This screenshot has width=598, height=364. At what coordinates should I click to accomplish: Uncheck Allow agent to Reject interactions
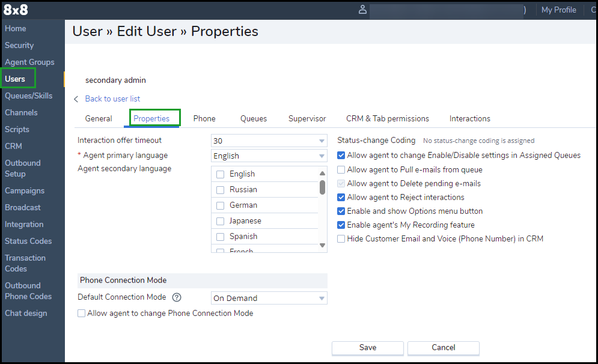(341, 198)
